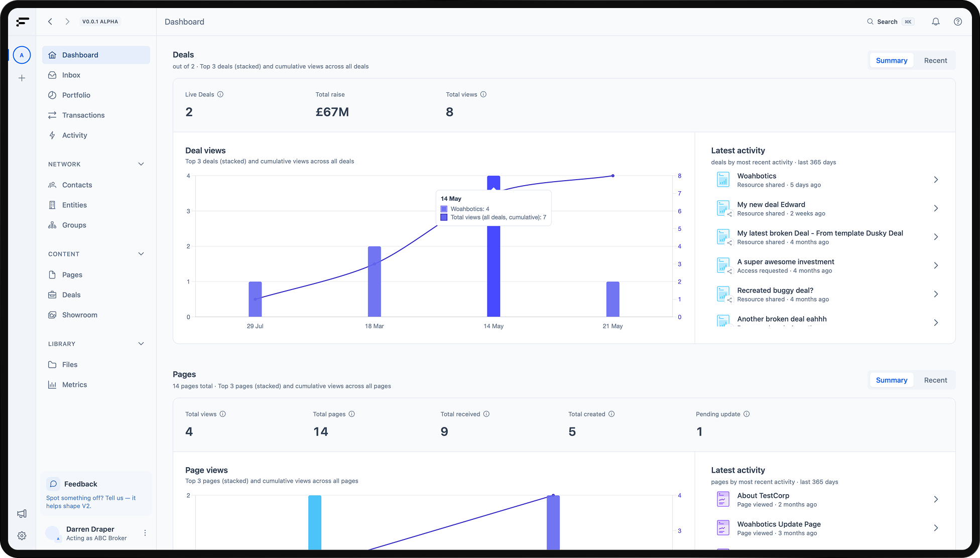Open the announcements megaphone icon
Screen dimensions: 980x558
[22, 513]
